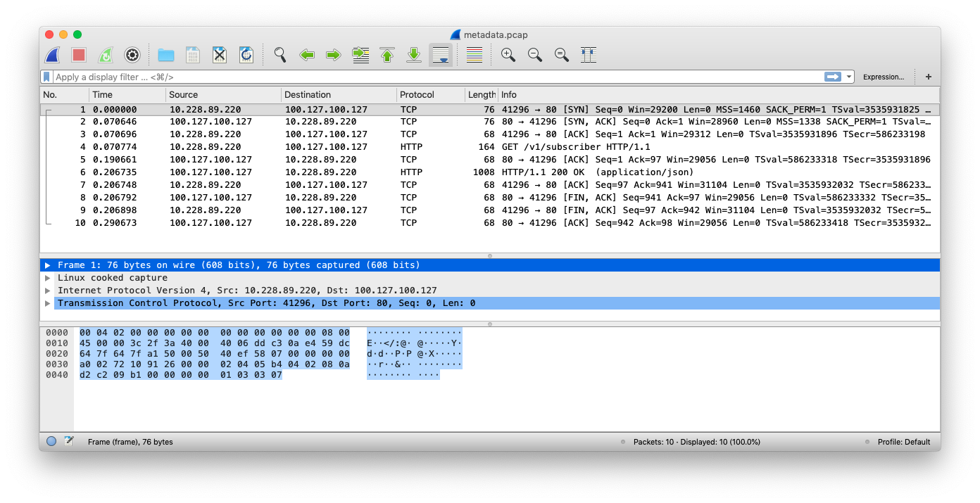Click the shark fin start capture icon
980x503 pixels.
(x=52, y=55)
